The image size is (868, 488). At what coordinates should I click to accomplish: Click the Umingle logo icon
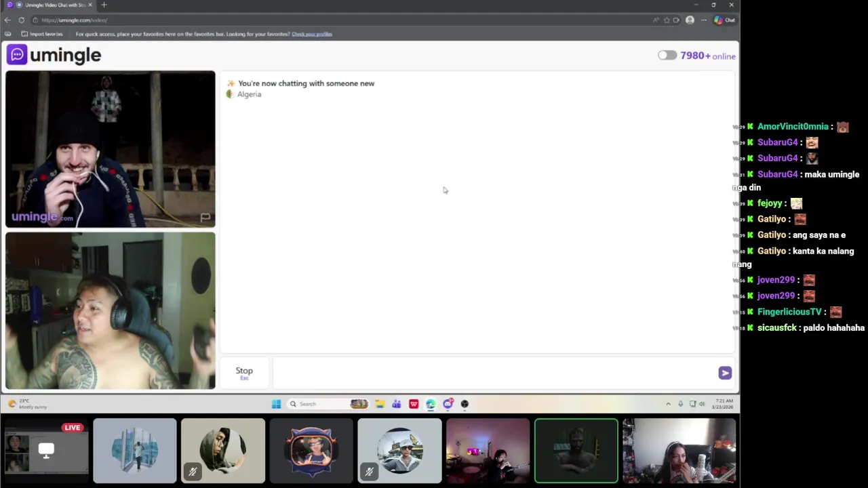click(18, 55)
